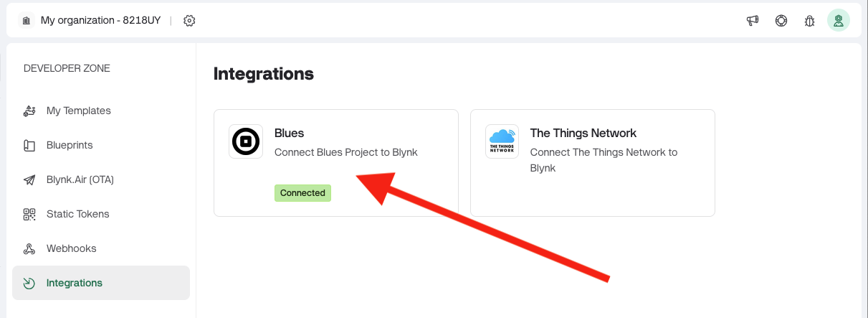Click the green Connected status badge
This screenshot has height=318, width=868.
pyautogui.click(x=302, y=193)
